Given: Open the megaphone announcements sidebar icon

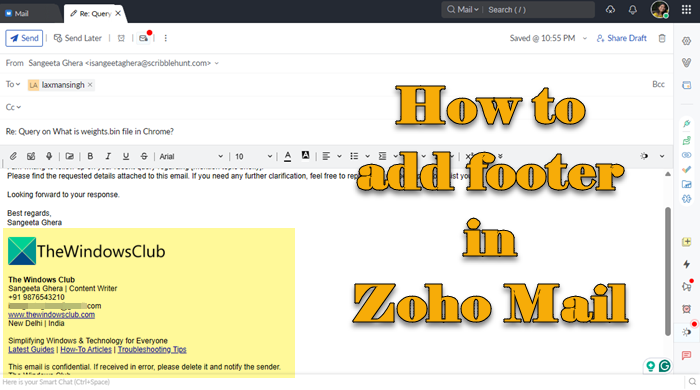Looking at the screenshot, I should coord(687,286).
